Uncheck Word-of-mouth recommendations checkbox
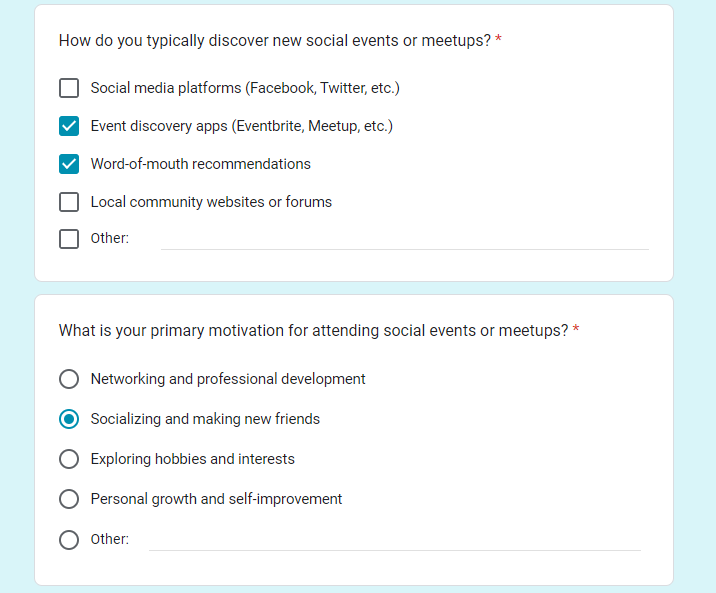This screenshot has height=593, width=716. tap(69, 164)
